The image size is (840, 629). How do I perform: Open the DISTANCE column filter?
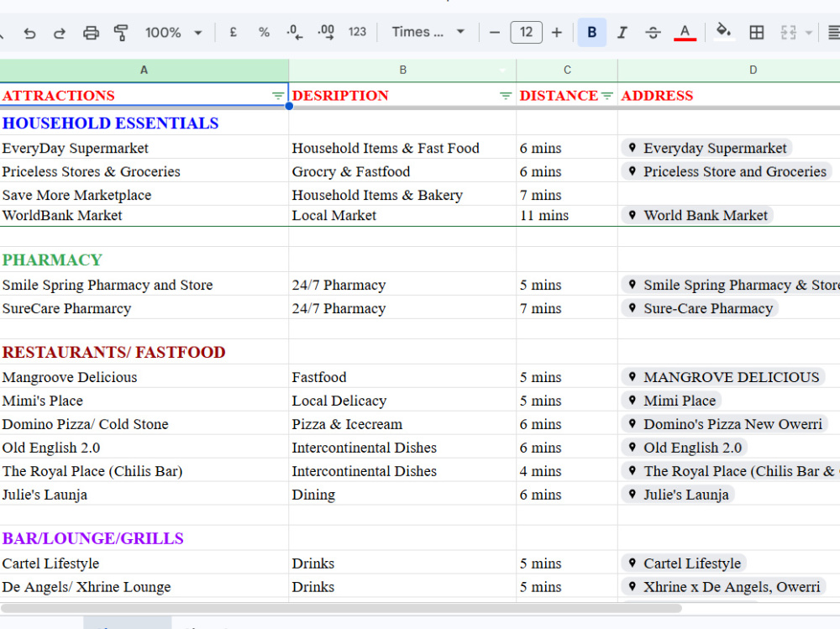point(606,96)
